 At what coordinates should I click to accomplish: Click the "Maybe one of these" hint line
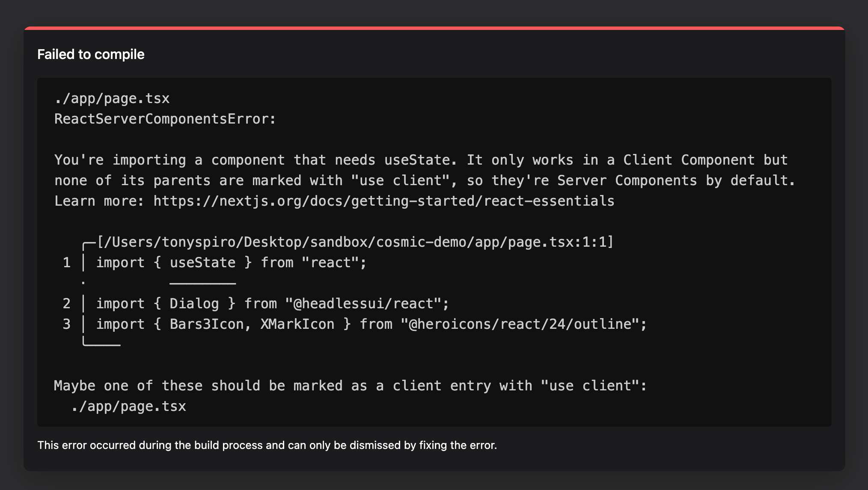[351, 386]
